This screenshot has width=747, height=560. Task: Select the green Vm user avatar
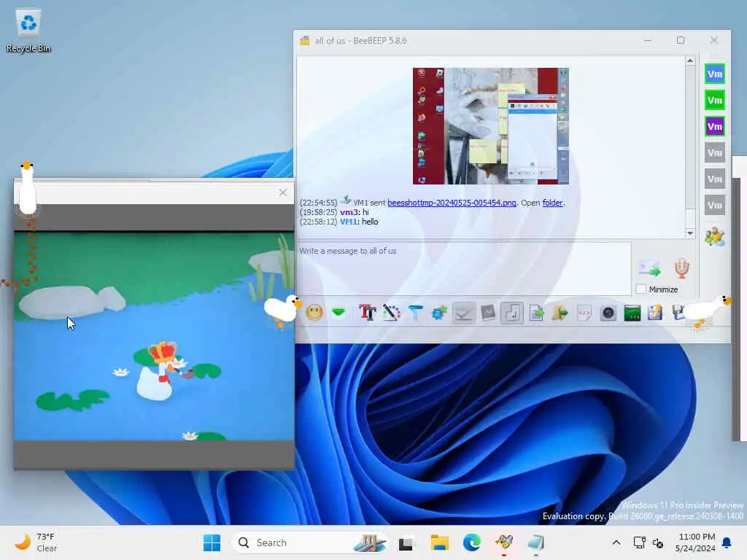click(x=715, y=100)
